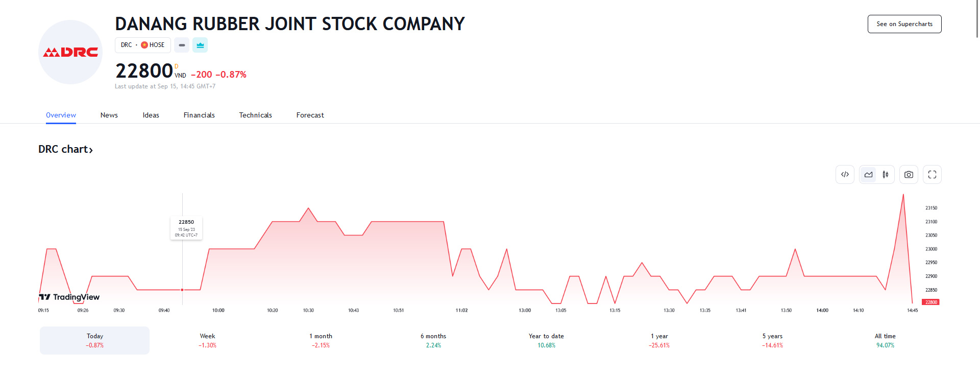Take a chart snapshot with camera icon
Image resolution: width=980 pixels, height=375 pixels.
(909, 175)
